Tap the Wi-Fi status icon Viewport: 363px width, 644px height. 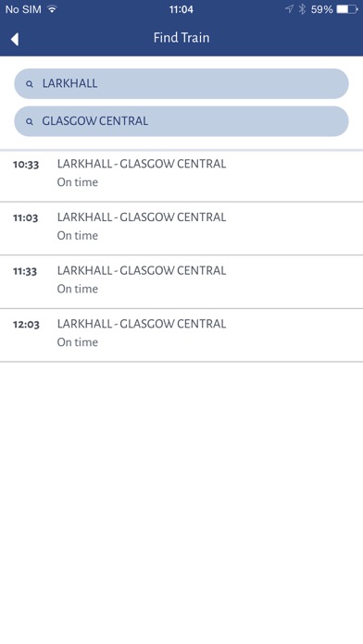(52, 9)
